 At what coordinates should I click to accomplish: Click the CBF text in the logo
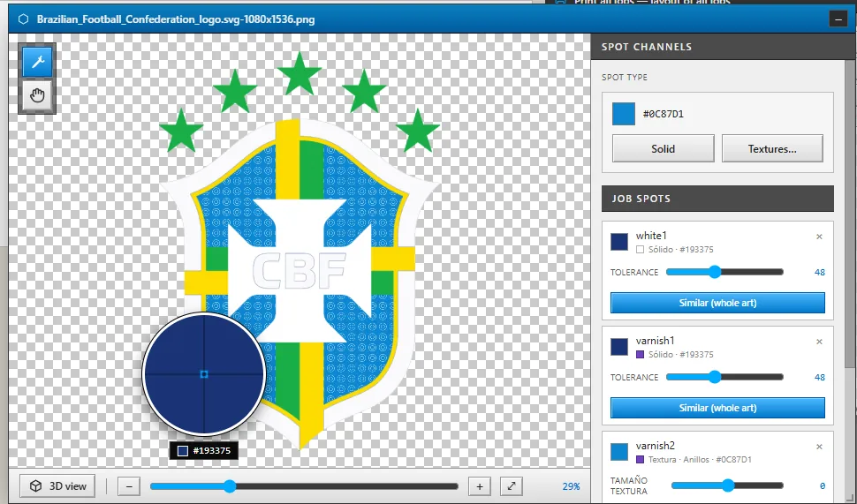299,271
